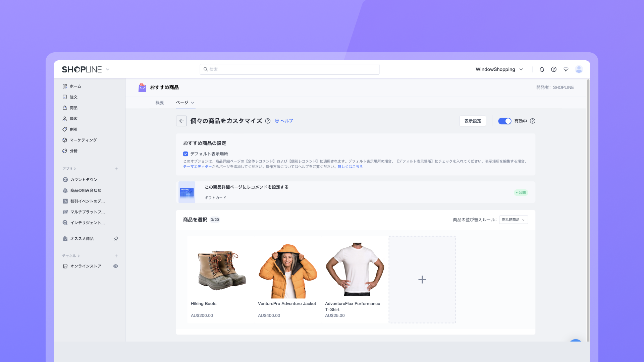
Task: Switch to the 概要 tab
Action: 160,103
